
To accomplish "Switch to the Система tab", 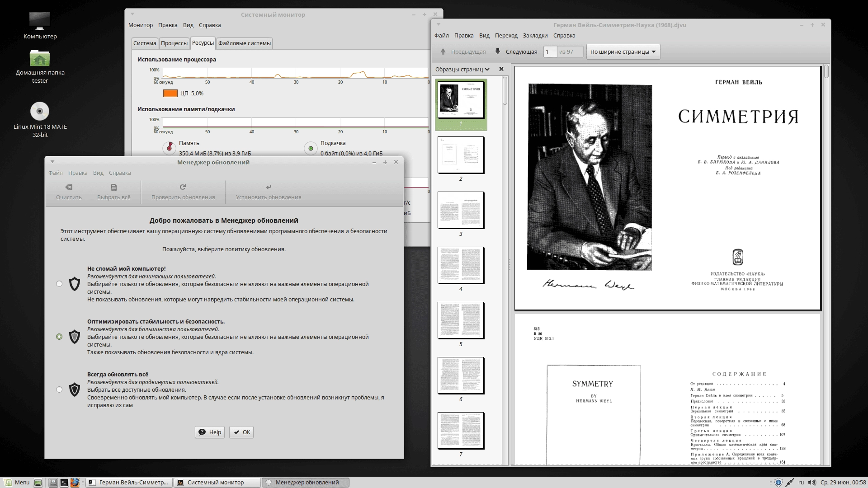I will coord(145,43).
